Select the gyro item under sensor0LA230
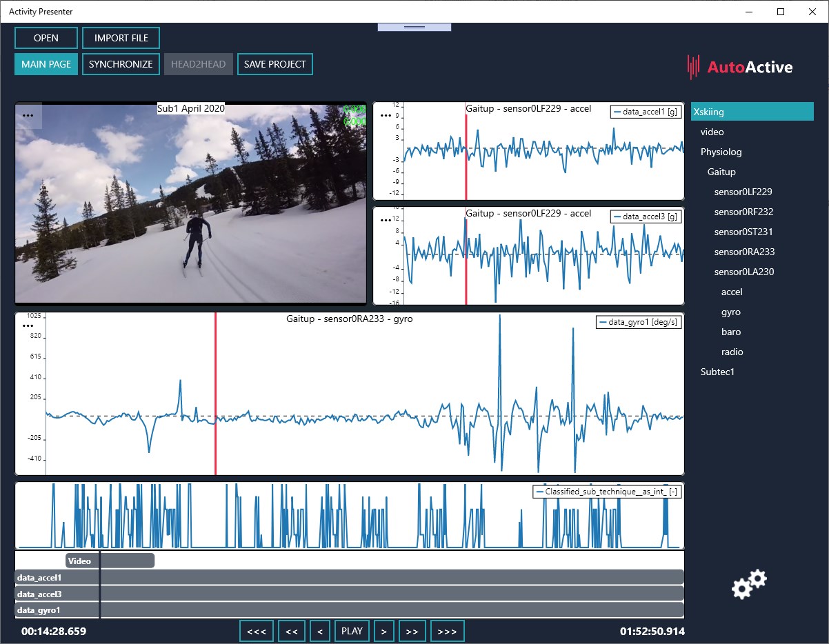The width and height of the screenshot is (829, 644). click(730, 312)
